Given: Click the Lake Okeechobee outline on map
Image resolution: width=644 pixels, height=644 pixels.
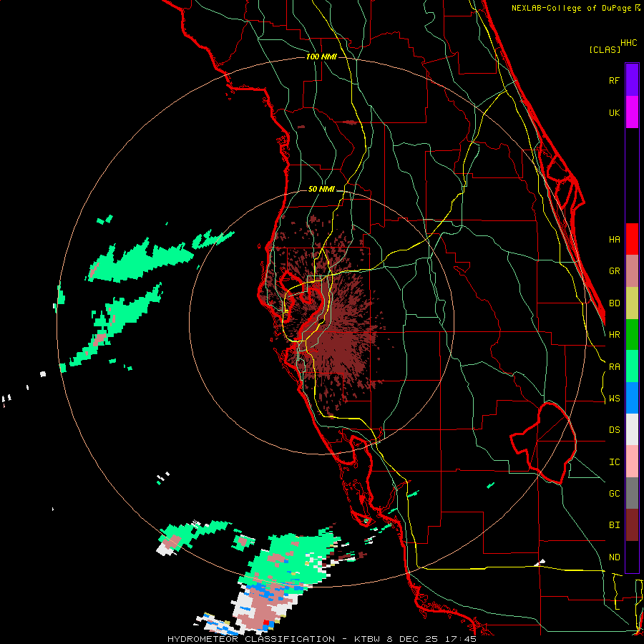Looking at the screenshot, I should pyautogui.click(x=543, y=443).
